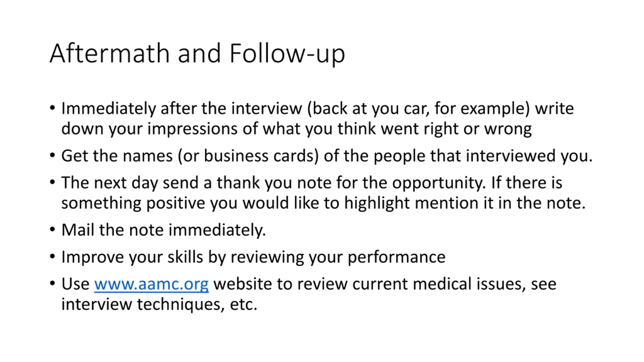This screenshot has width=644, height=362.
Task: Click 'Improve your skills by reviewing' bullet
Action: (x=253, y=257)
